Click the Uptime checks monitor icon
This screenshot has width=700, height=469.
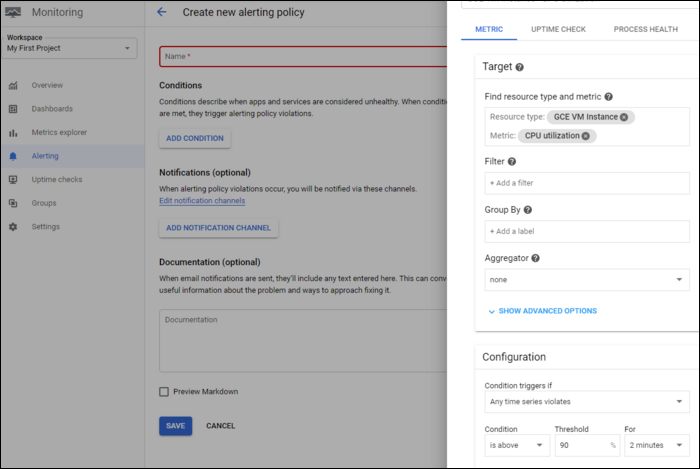[13, 180]
